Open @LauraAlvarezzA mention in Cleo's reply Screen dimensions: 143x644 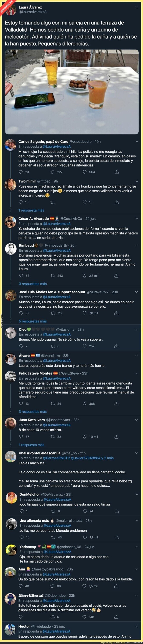(57, 334)
